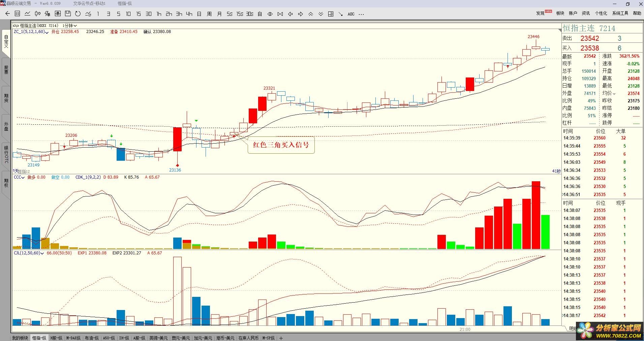This screenshot has height=341, width=644.
Task: Click the double chevron up icon
Action: click(310, 14)
